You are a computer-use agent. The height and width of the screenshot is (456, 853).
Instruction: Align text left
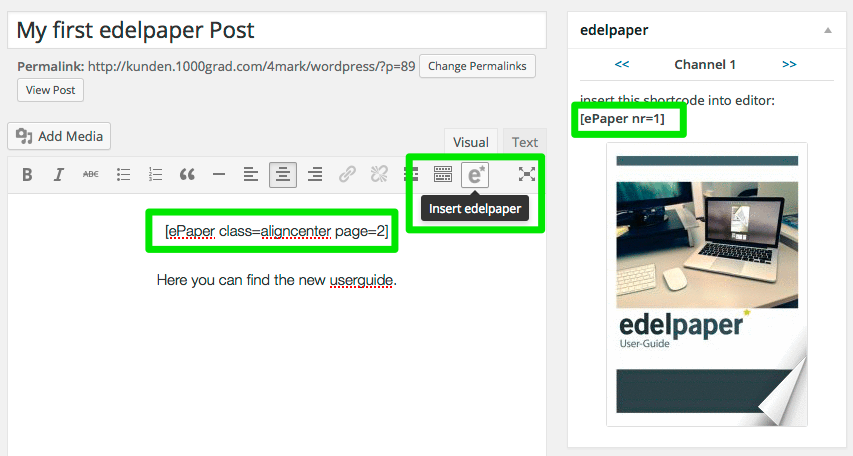click(x=251, y=175)
